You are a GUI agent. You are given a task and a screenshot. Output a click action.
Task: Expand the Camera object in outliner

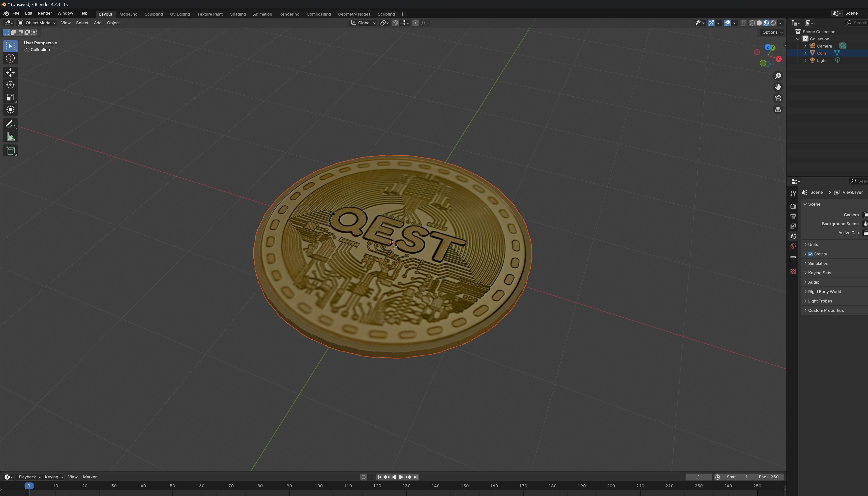click(x=805, y=46)
